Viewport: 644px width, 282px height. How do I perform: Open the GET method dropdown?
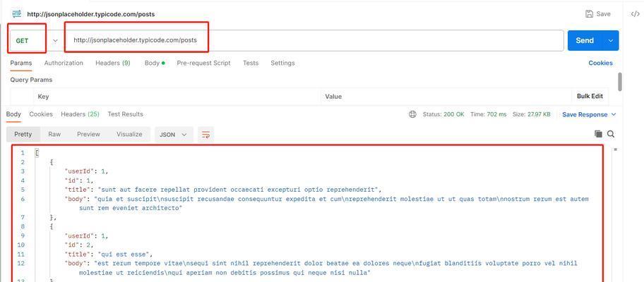tap(55, 41)
